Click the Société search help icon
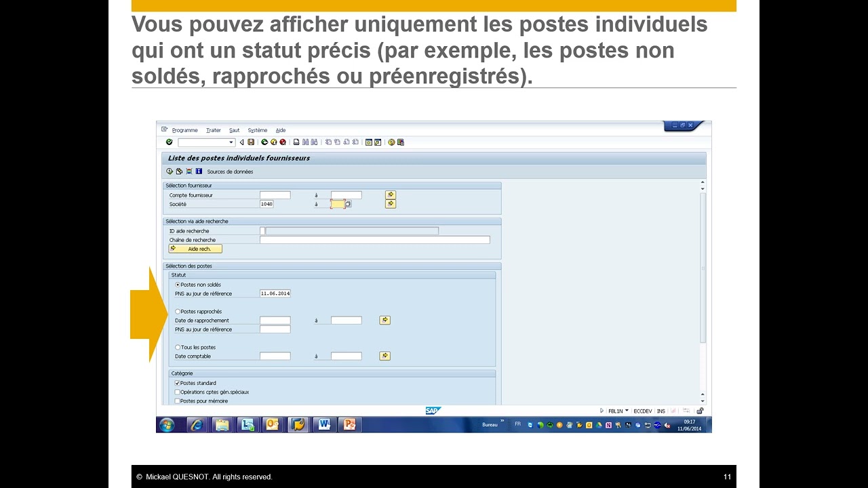The width and height of the screenshot is (868, 488). [348, 204]
